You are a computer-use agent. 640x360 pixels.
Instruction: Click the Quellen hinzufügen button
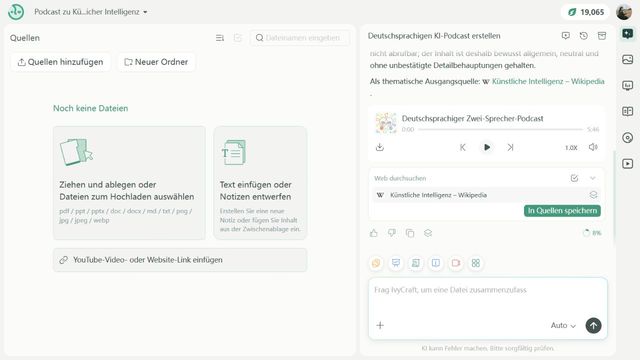click(x=60, y=62)
